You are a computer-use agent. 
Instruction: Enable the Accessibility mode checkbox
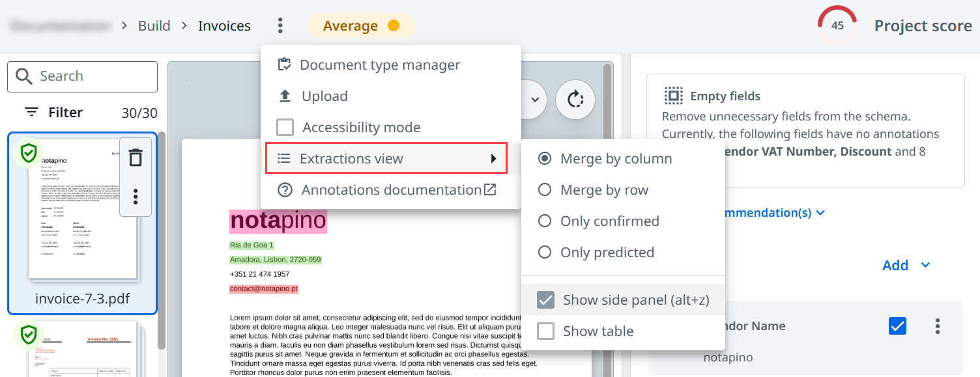[x=285, y=128]
